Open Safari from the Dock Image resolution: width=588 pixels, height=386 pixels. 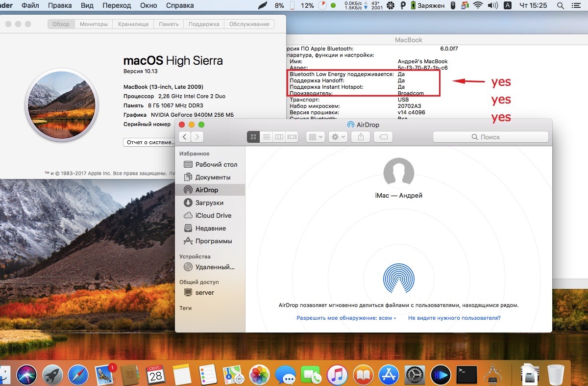coord(78,376)
